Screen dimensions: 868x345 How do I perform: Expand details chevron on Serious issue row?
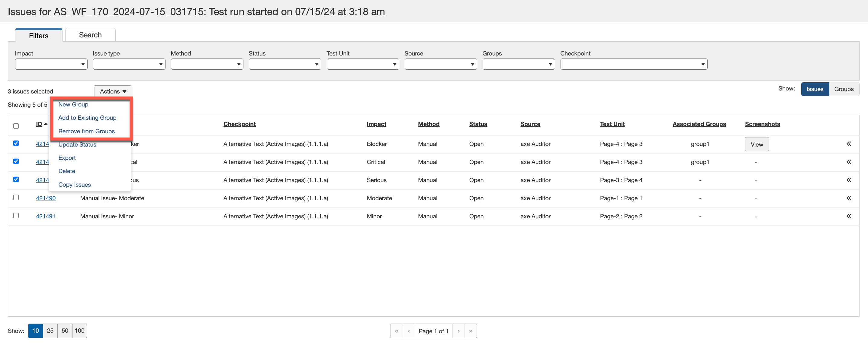tap(848, 180)
